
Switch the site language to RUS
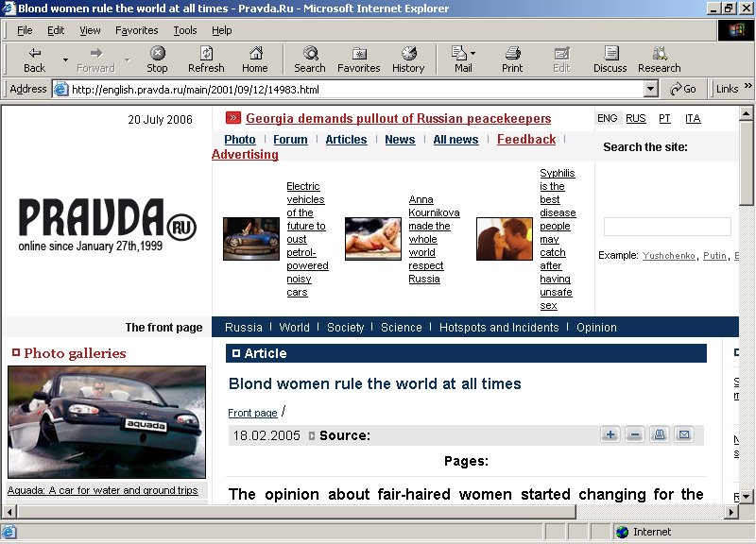(x=635, y=118)
